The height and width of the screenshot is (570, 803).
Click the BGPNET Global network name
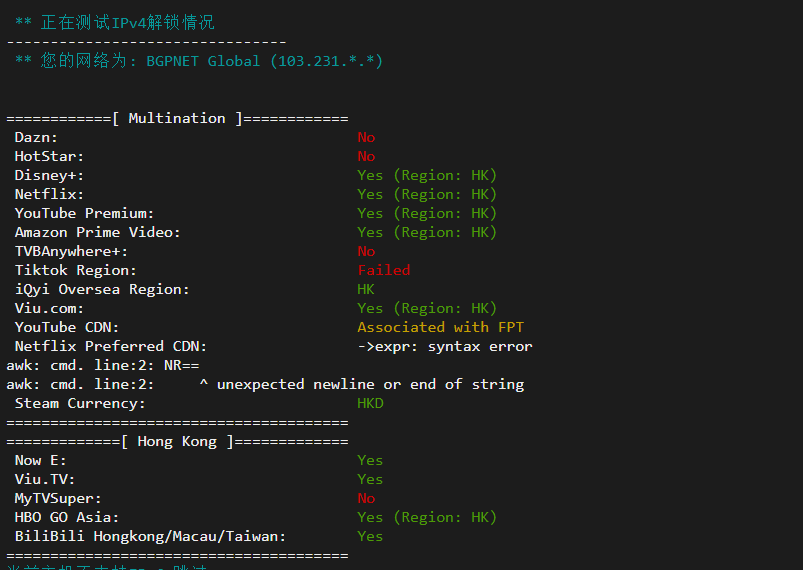[203, 61]
